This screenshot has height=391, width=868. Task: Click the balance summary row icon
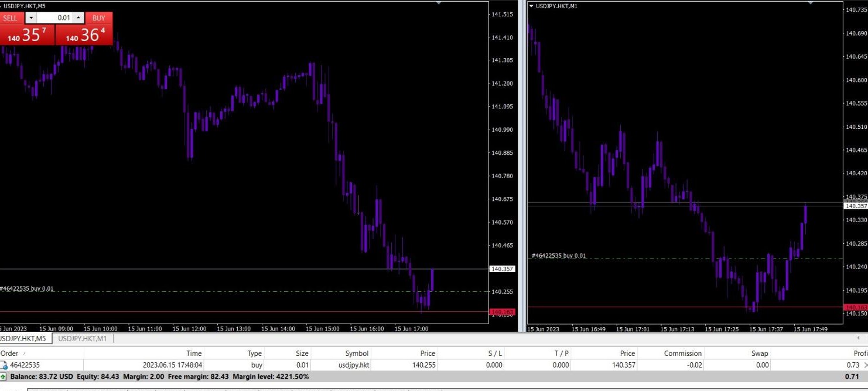pos(4,376)
